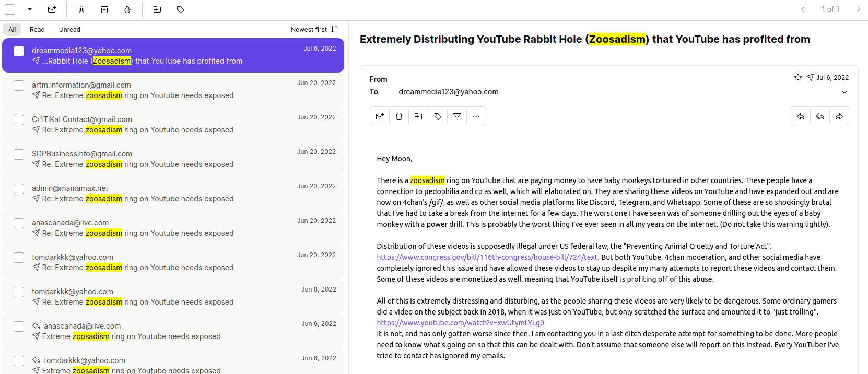This screenshot has height=374, width=868.
Task: Click the tag label icon in top toolbar
Action: [180, 9]
